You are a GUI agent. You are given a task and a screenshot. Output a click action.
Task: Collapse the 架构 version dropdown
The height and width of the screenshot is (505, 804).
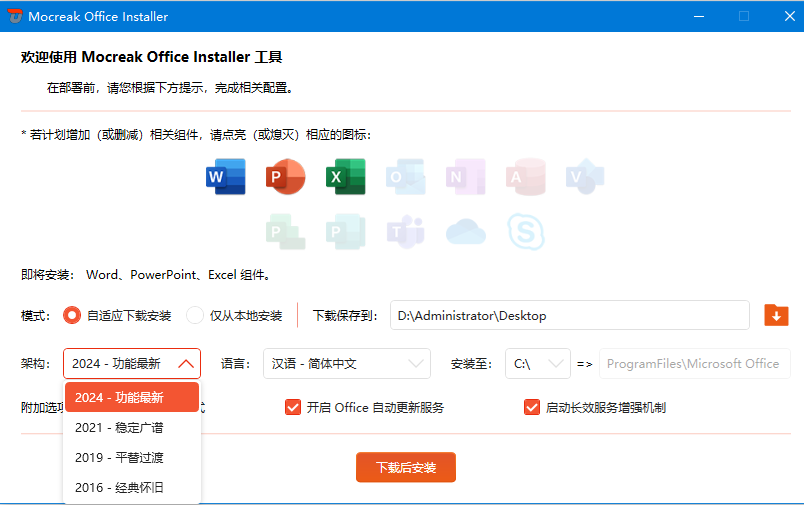[x=132, y=363]
